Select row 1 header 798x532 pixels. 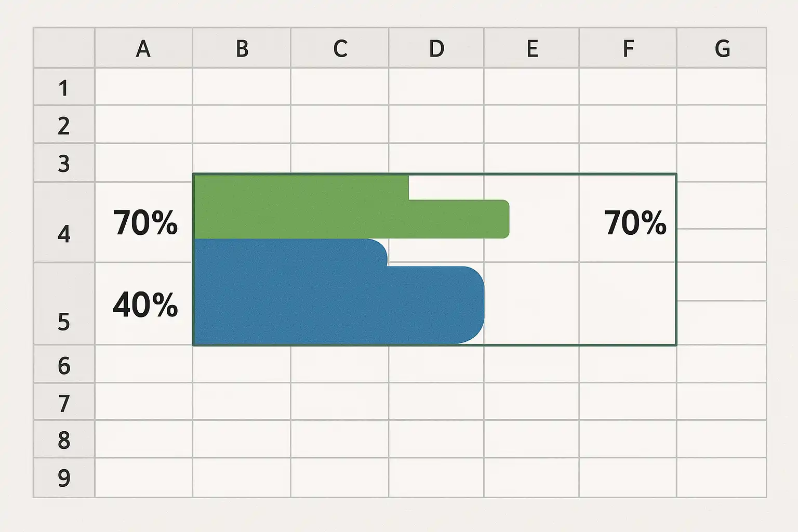click(64, 87)
